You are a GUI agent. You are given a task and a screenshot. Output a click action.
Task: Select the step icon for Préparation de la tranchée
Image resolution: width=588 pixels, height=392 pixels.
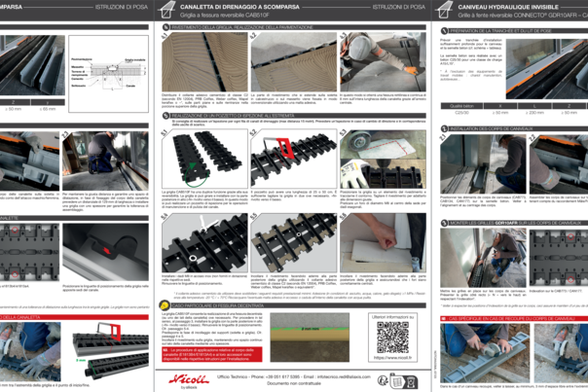[x=443, y=33]
